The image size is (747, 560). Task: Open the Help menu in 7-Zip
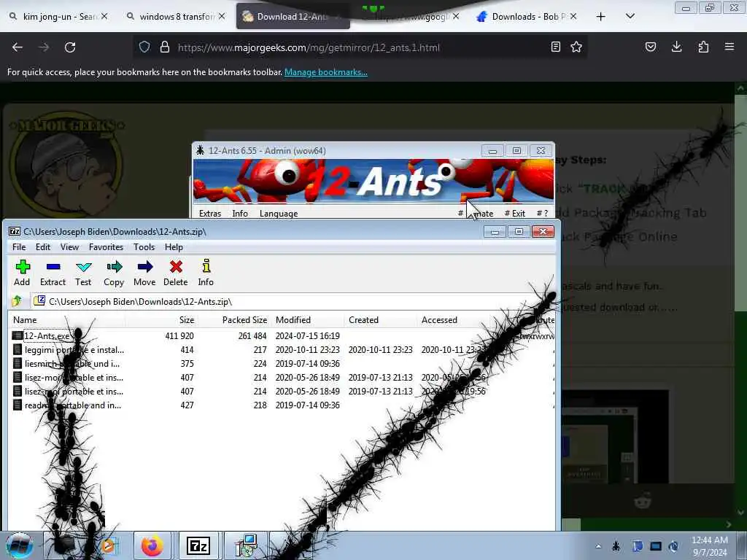click(x=174, y=247)
